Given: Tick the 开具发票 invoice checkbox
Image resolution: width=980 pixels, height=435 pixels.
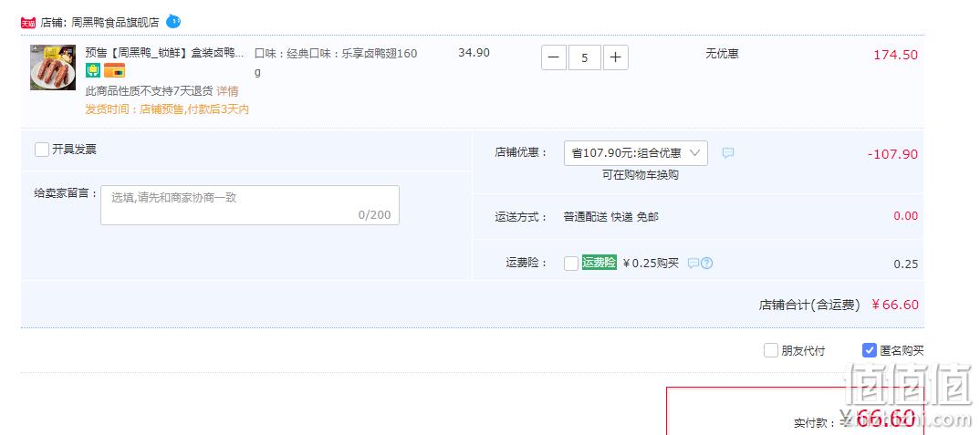Looking at the screenshot, I should pos(42,150).
